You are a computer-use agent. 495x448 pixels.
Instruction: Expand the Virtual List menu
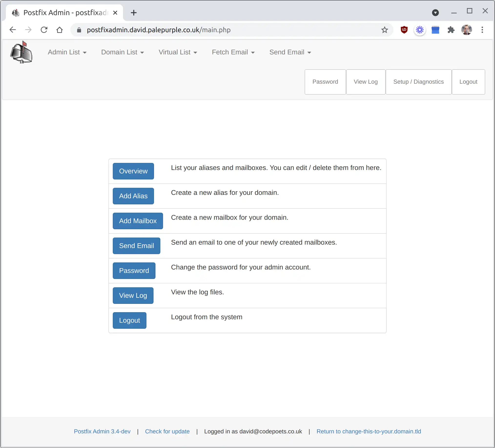click(178, 52)
